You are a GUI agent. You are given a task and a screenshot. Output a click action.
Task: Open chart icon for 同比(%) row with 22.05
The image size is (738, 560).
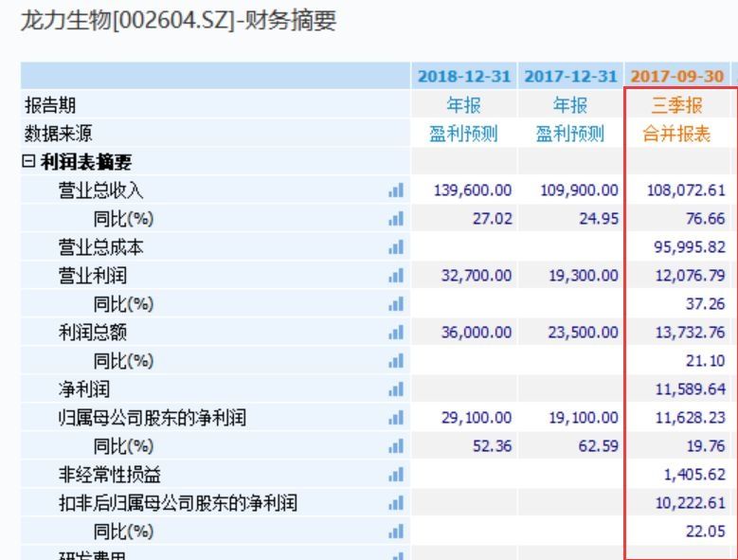[396, 532]
